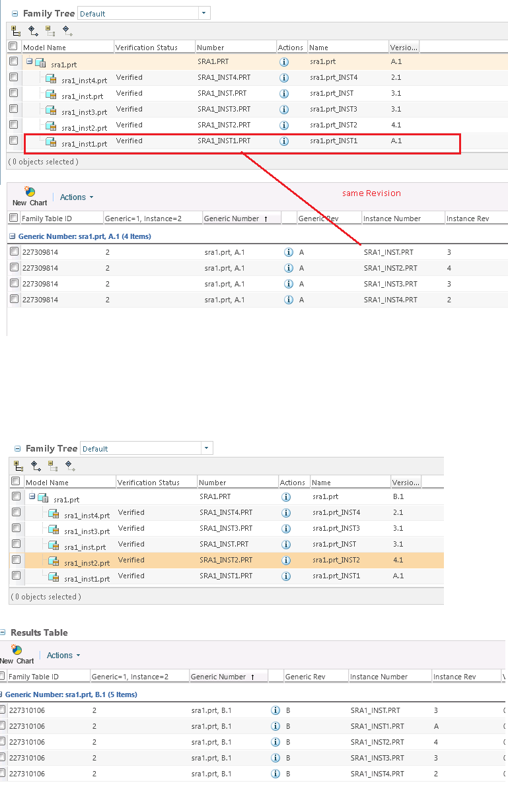The image size is (508, 812).
Task: Check sra1_inst4.prt checkbox in A.1 Family Tree
Action: (13, 77)
